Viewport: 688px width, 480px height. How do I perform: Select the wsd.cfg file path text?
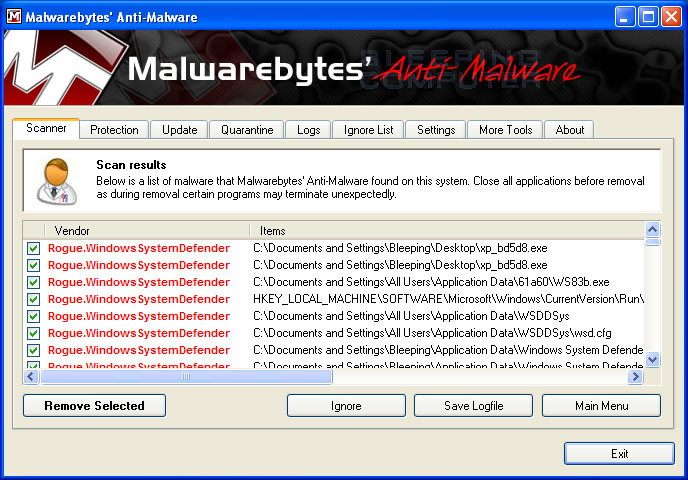click(x=432, y=333)
